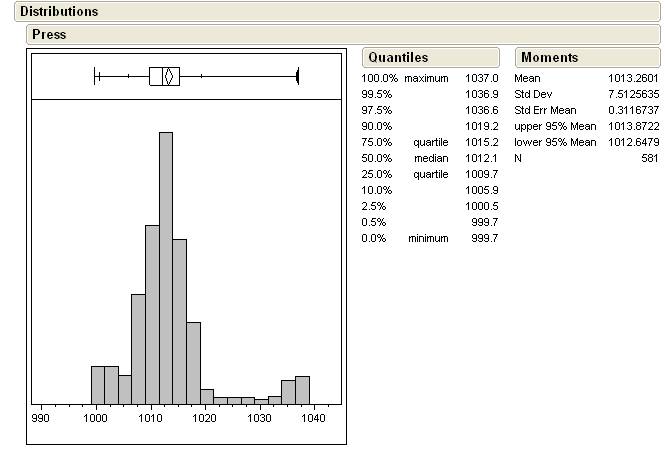The image size is (665, 452).
Task: Click the 1030 axis label
Action: (259, 420)
